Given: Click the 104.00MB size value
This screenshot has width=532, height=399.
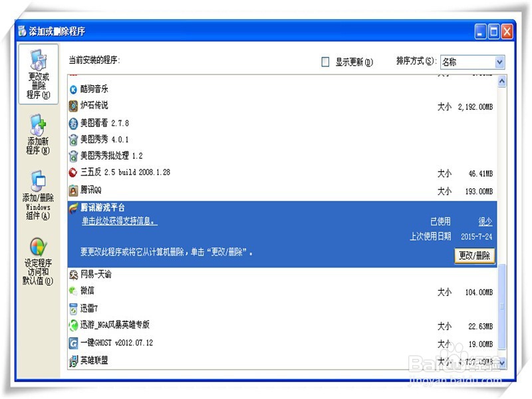Looking at the screenshot, I should [x=479, y=293].
